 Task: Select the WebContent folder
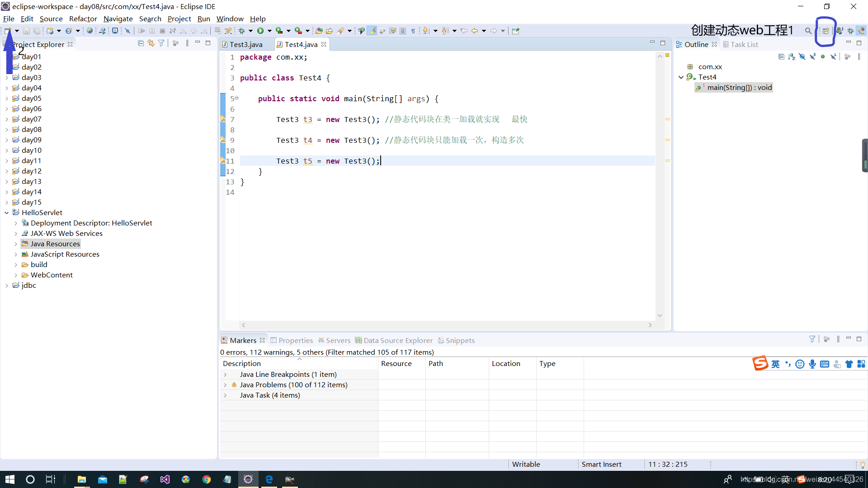pyautogui.click(x=51, y=275)
